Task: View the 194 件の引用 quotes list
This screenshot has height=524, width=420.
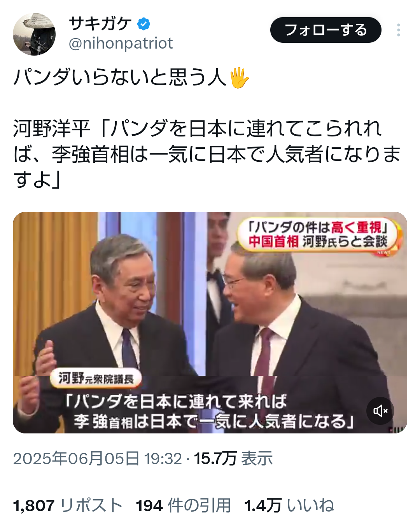Action: tap(183, 506)
